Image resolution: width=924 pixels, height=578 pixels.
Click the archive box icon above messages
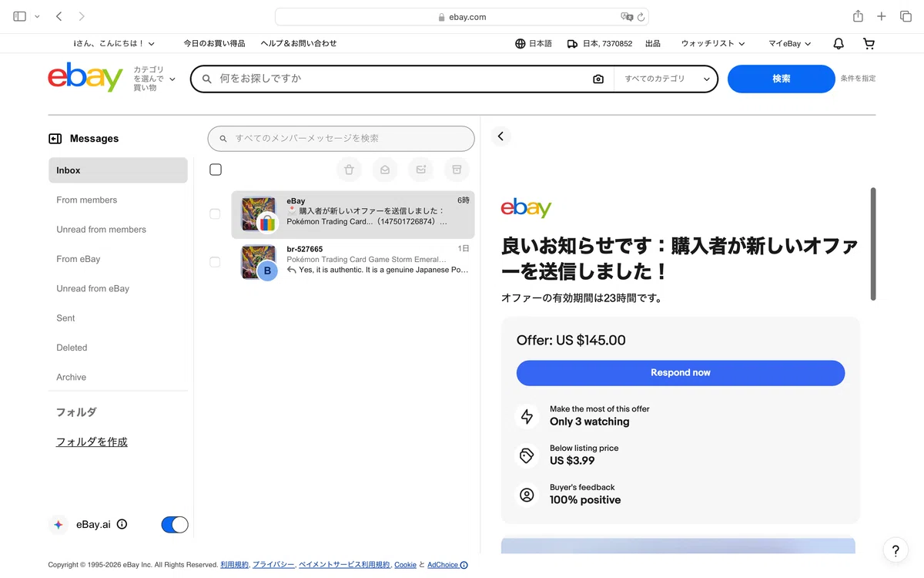457,170
